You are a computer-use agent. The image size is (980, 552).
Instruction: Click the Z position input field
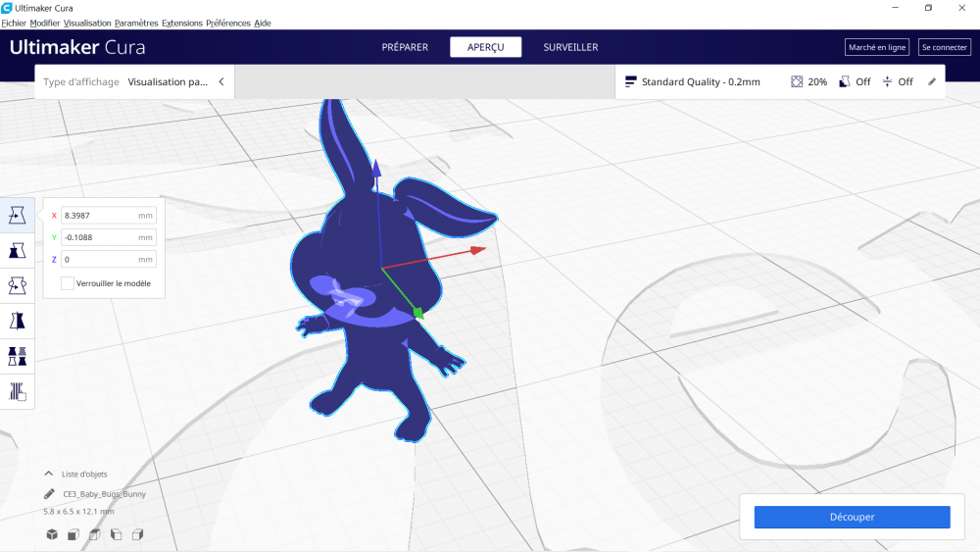click(108, 259)
